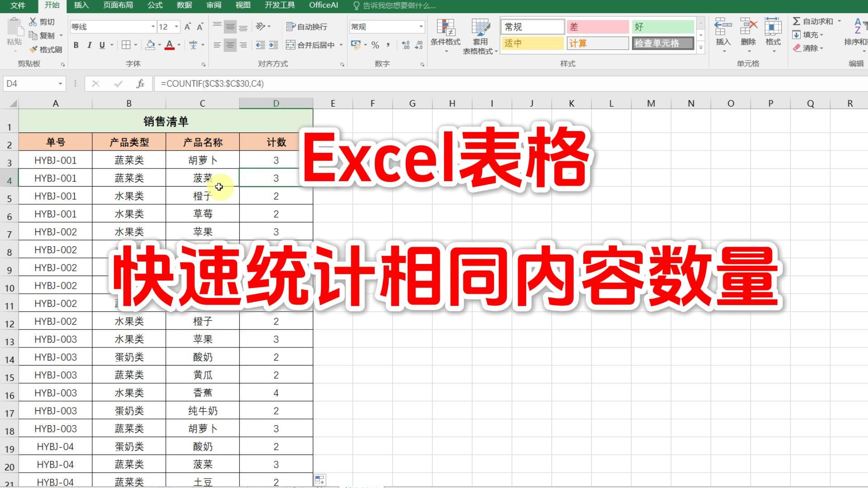Click the decrease decimal icon
Viewport: 868px width, 488px height.
tap(419, 45)
